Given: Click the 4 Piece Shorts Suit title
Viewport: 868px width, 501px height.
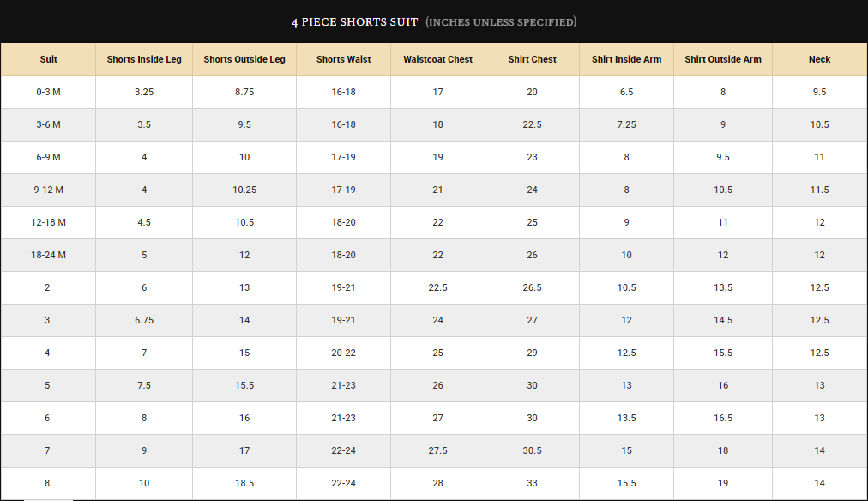Looking at the screenshot, I should (354, 21).
